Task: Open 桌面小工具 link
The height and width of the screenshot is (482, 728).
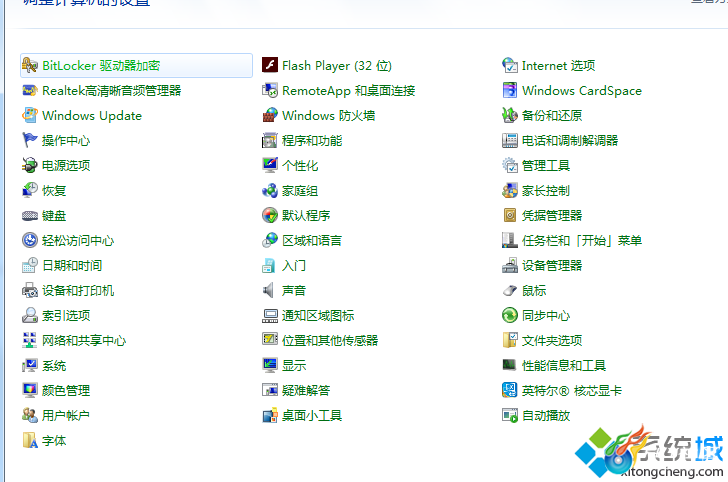Action: point(312,416)
